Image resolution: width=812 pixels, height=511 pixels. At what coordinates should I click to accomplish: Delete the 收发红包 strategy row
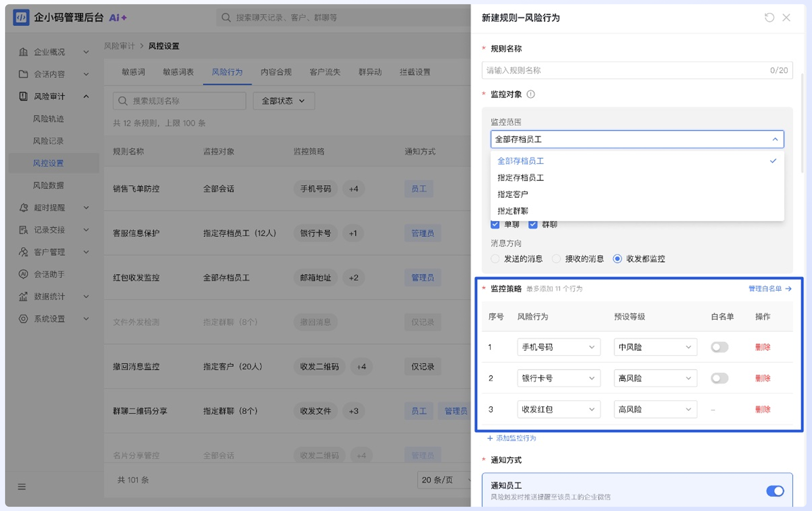tap(763, 409)
